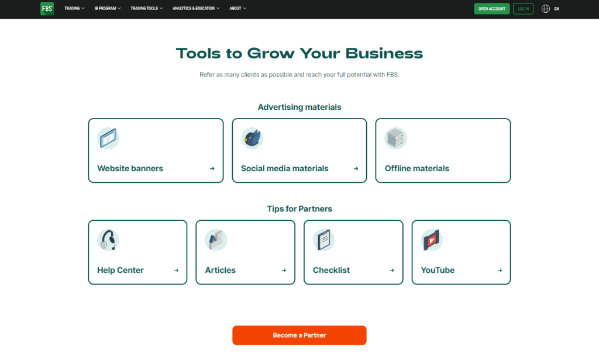The width and height of the screenshot is (599, 364).
Task: Open the Social media materials link
Action: pos(285,168)
